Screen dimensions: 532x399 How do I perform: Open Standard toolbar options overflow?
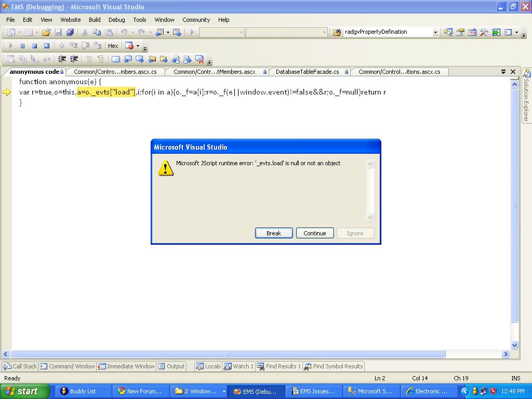524,35
